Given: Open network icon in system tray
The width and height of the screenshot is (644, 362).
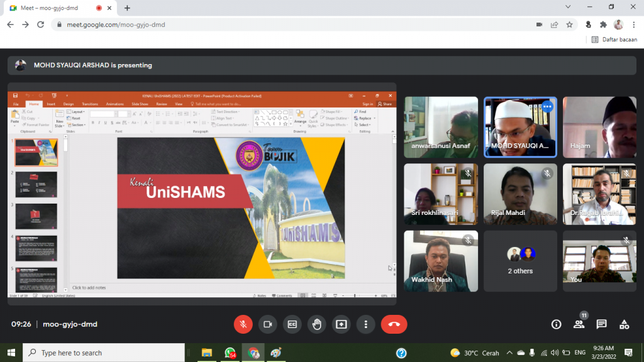Looking at the screenshot, I should [x=544, y=353].
